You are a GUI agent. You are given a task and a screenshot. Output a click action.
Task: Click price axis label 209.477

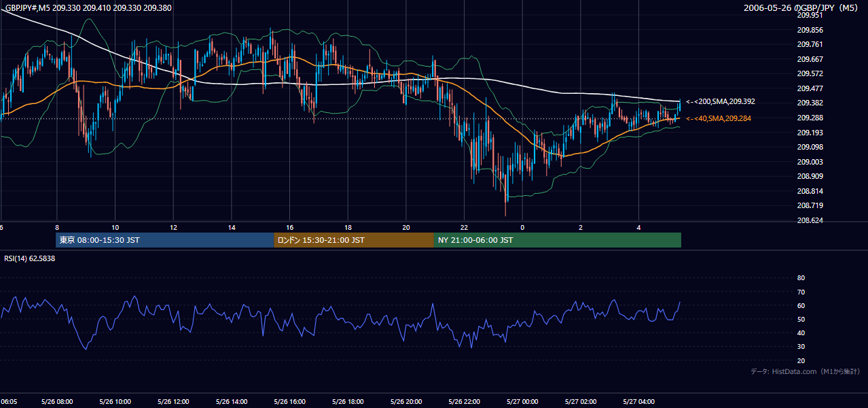click(810, 88)
